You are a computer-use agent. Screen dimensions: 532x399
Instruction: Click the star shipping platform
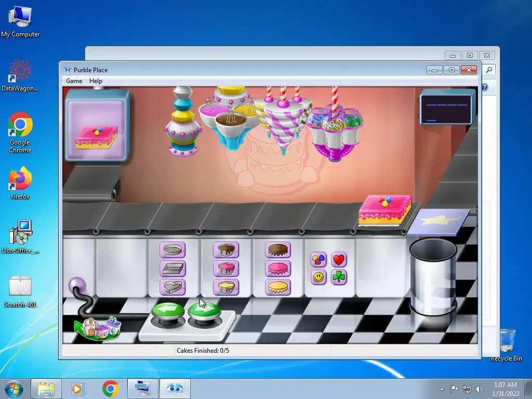438,222
